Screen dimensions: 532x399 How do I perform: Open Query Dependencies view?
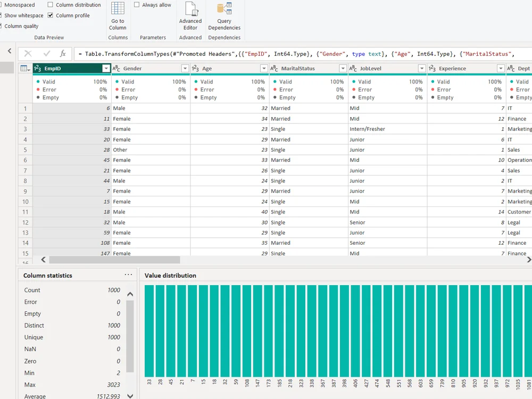tap(225, 16)
